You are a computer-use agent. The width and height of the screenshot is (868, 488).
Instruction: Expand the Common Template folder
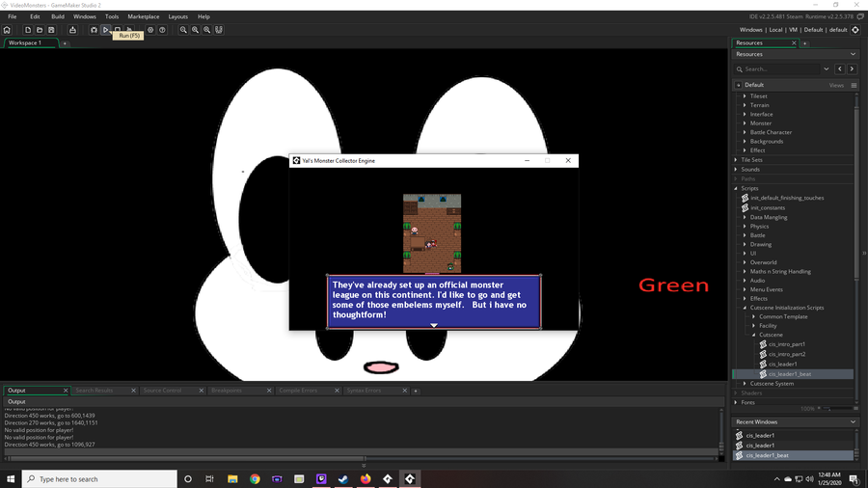click(x=753, y=317)
